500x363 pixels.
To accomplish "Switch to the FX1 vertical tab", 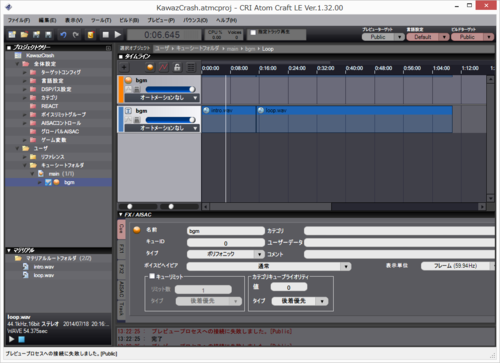I will pyautogui.click(x=122, y=249).
